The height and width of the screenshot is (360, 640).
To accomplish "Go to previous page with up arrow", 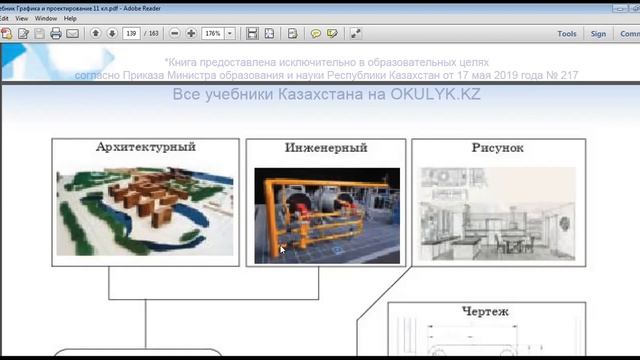I will tap(96, 33).
